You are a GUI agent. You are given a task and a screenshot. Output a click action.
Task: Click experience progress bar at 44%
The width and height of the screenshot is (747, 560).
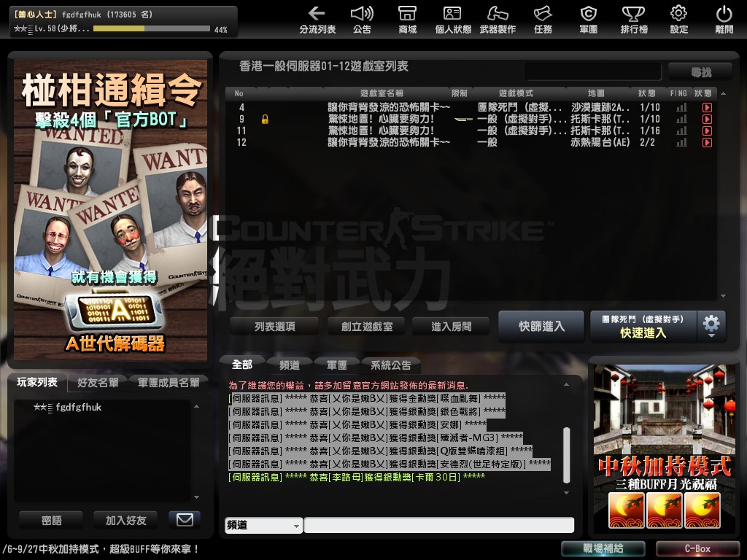click(x=152, y=28)
